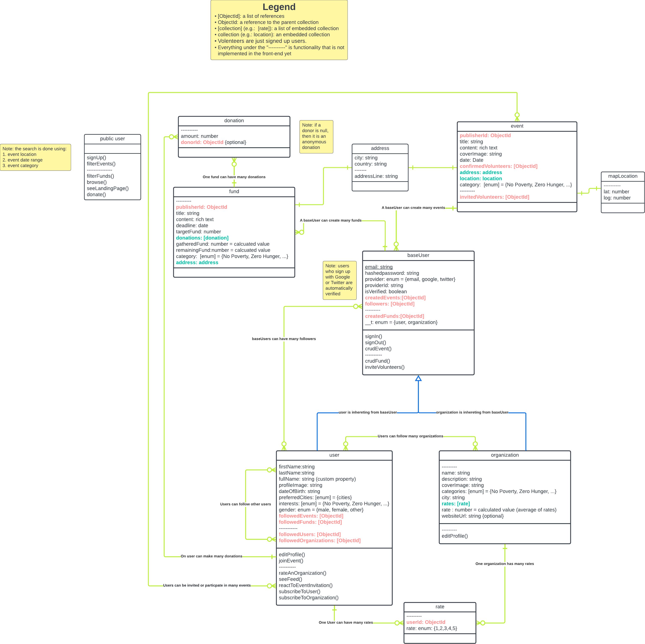645x644 pixels.
Task: Click the event search criteria note
Action: (x=35, y=157)
